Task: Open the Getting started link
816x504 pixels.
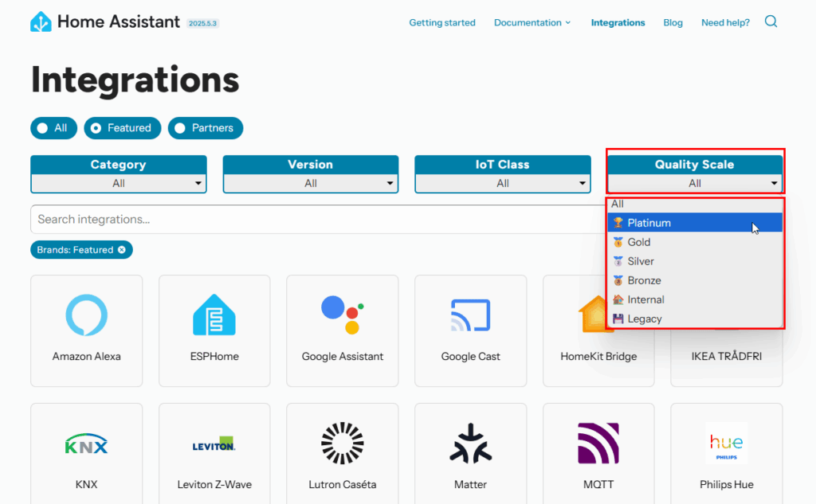Action: (x=441, y=23)
